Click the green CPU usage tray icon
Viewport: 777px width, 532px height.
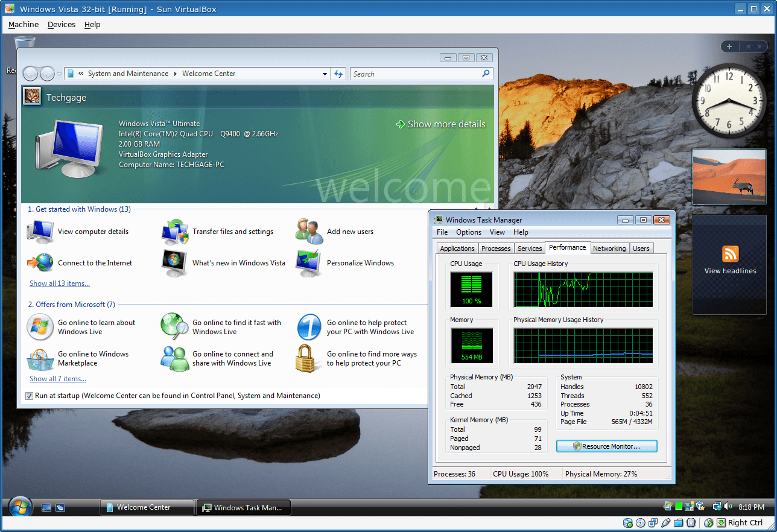679,507
